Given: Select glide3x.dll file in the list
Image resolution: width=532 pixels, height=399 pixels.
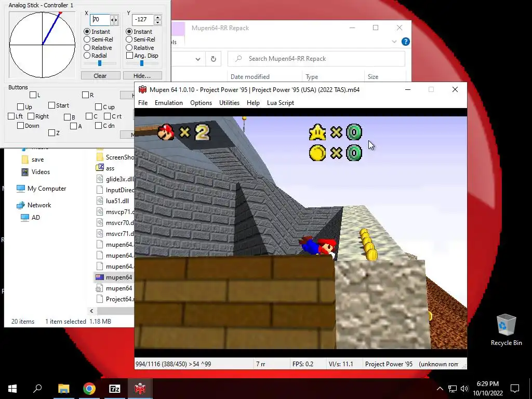Looking at the screenshot, I should 115,179.
